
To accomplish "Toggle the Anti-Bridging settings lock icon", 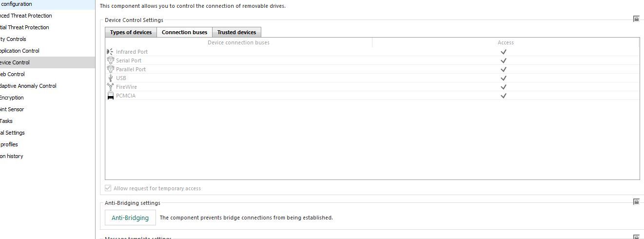I will (x=636, y=201).
